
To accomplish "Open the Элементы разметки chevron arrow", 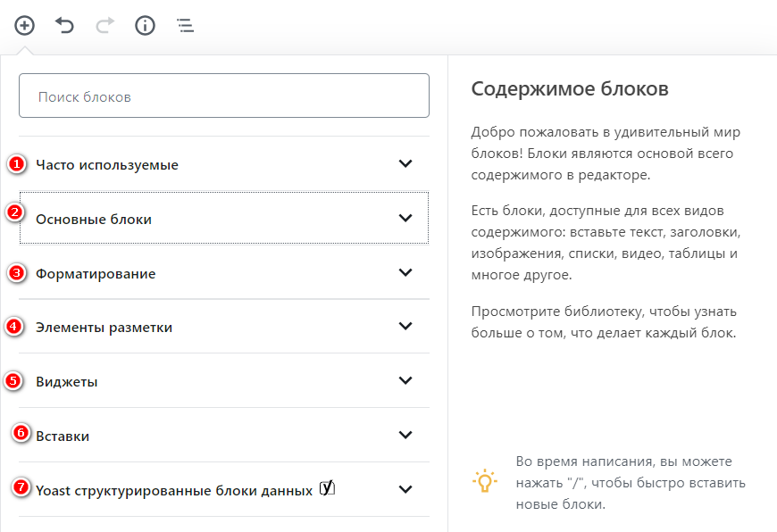I will 405,327.
